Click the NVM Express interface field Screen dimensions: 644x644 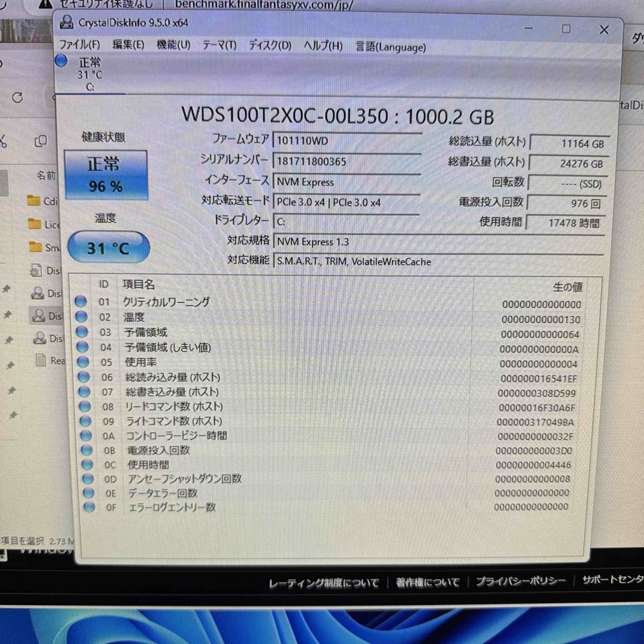346,181
